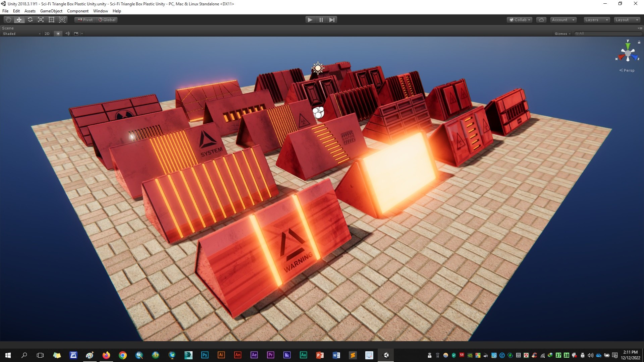Select the directional light sun gizmo

(x=318, y=68)
